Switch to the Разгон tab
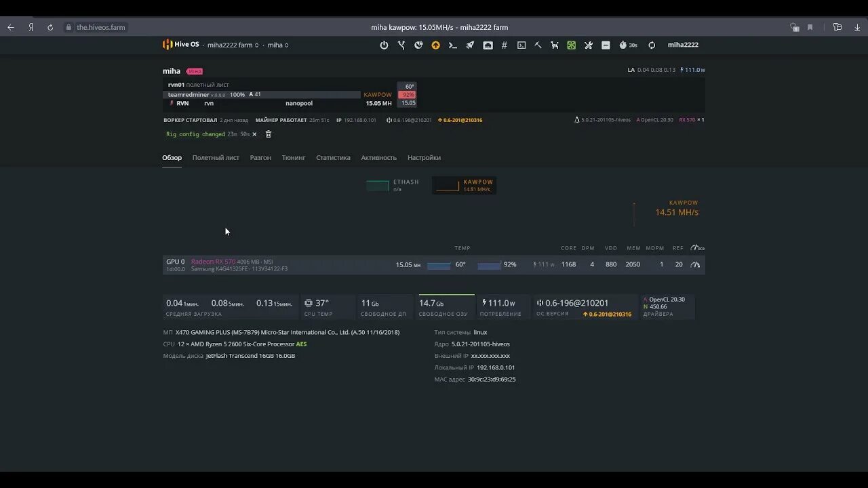 click(260, 157)
